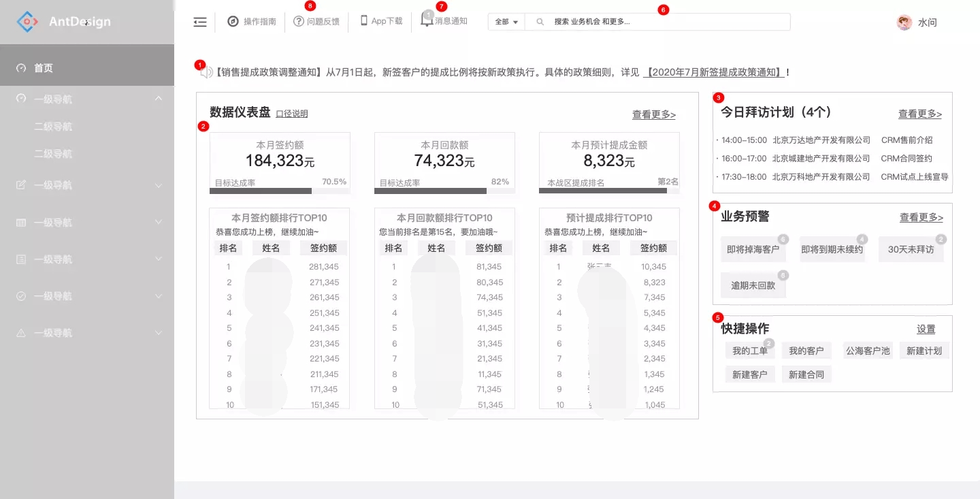
Task: Click the user avatar picture
Action: [x=904, y=22]
